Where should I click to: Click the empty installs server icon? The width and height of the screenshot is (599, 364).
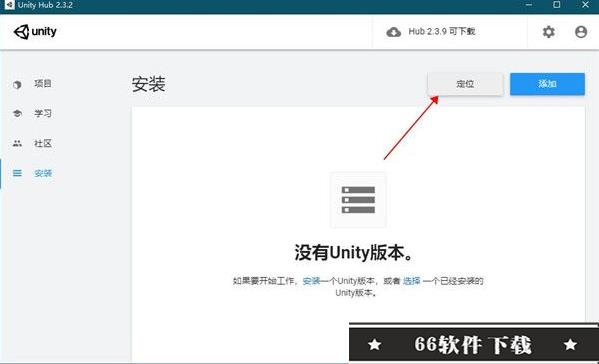point(358,200)
